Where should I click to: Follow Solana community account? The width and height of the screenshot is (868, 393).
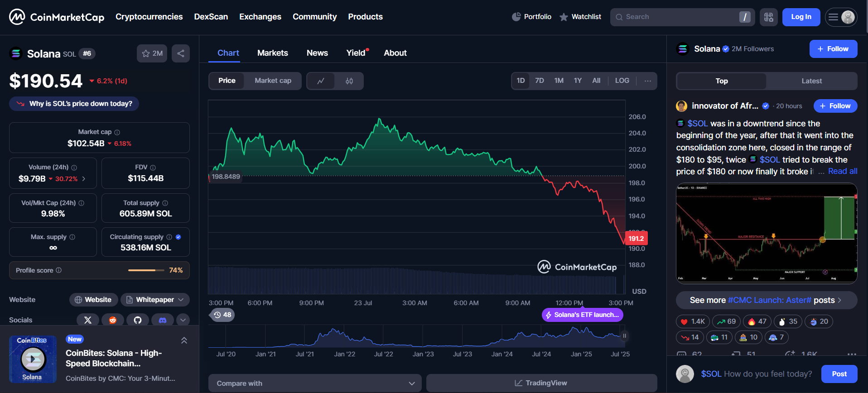point(833,49)
